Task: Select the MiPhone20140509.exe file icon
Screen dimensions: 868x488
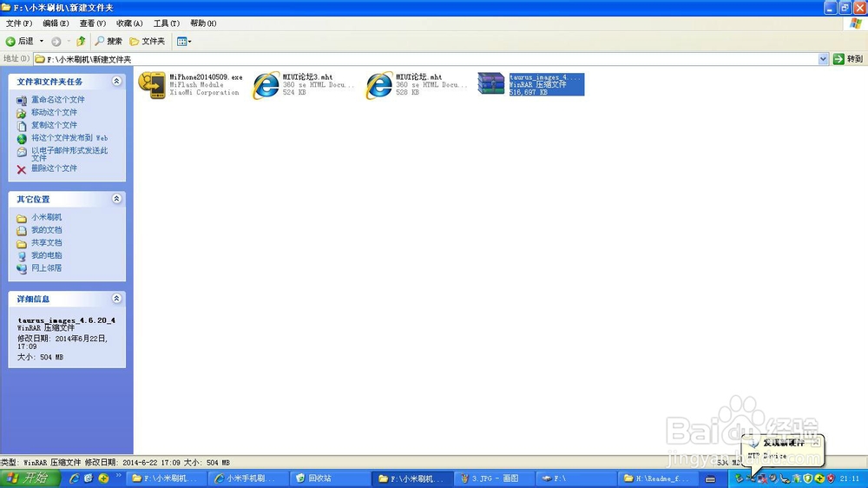Action: (x=152, y=85)
